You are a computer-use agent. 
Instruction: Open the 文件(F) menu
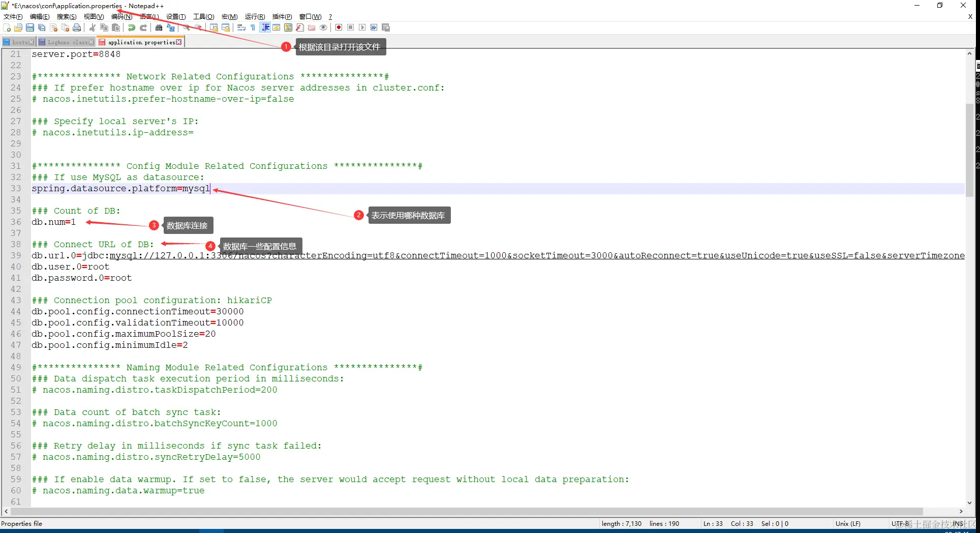[x=13, y=17]
